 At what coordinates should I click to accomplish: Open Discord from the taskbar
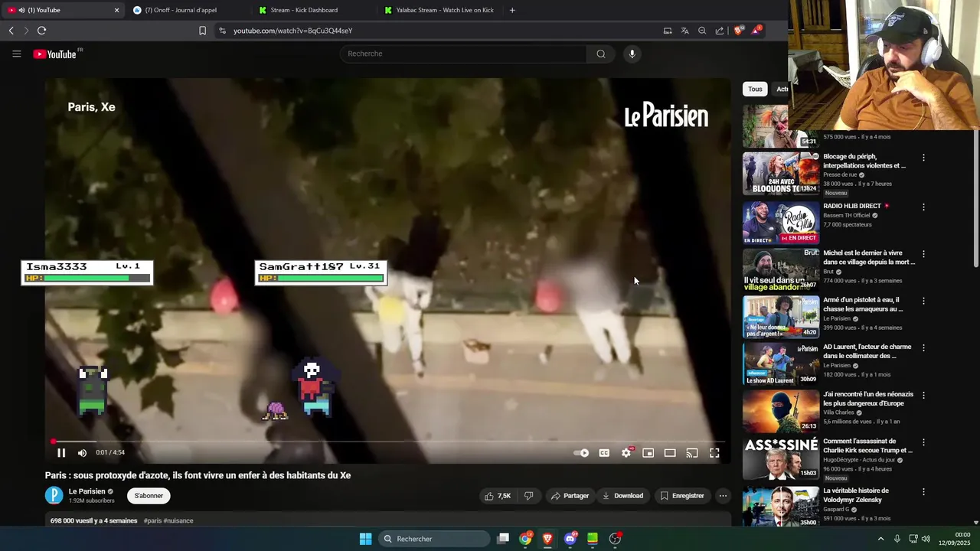coord(570,539)
